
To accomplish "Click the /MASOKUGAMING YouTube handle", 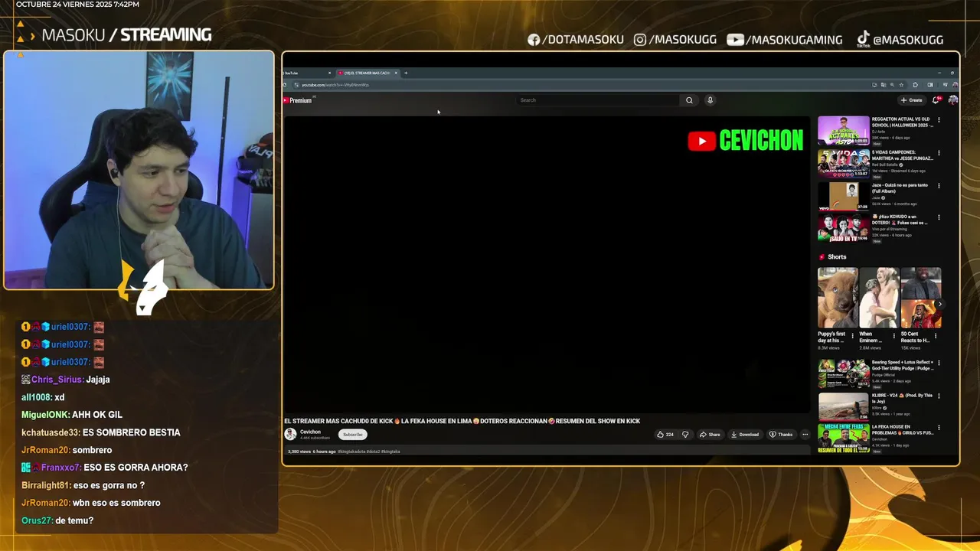I will coord(785,40).
